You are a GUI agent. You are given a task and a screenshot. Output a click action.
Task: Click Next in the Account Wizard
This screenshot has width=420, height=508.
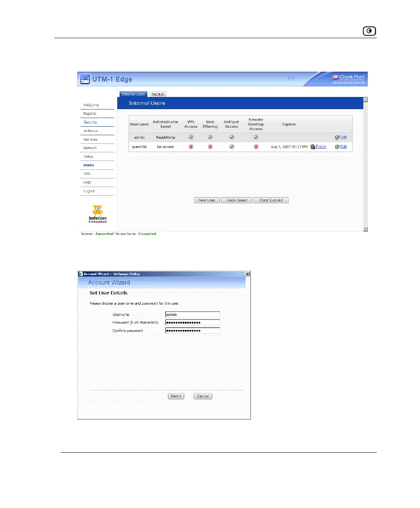pyautogui.click(x=176, y=396)
